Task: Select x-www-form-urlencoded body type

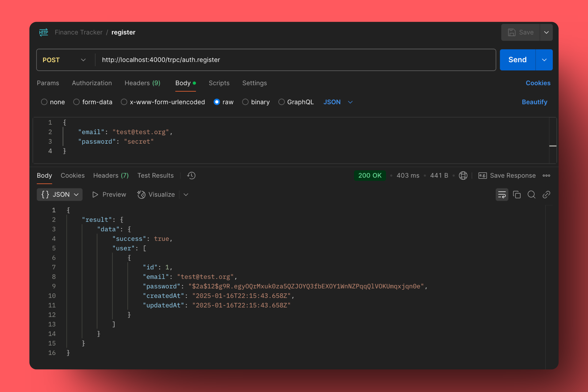Action: click(124, 102)
